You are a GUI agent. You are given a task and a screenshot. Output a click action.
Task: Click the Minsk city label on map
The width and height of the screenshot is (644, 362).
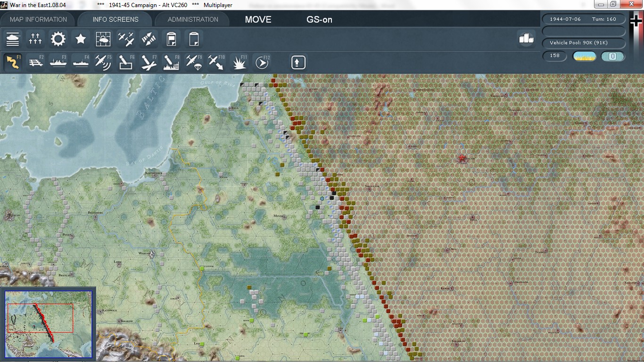278,215
